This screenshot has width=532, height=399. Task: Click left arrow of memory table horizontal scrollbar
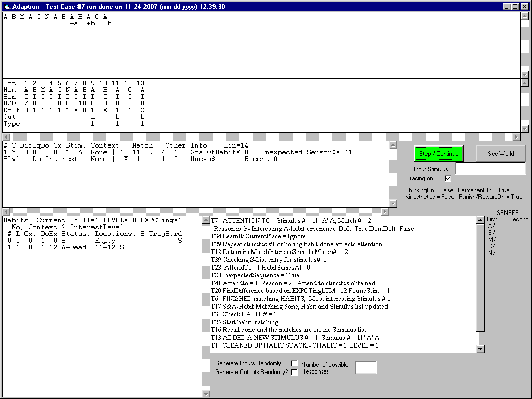coord(6,137)
